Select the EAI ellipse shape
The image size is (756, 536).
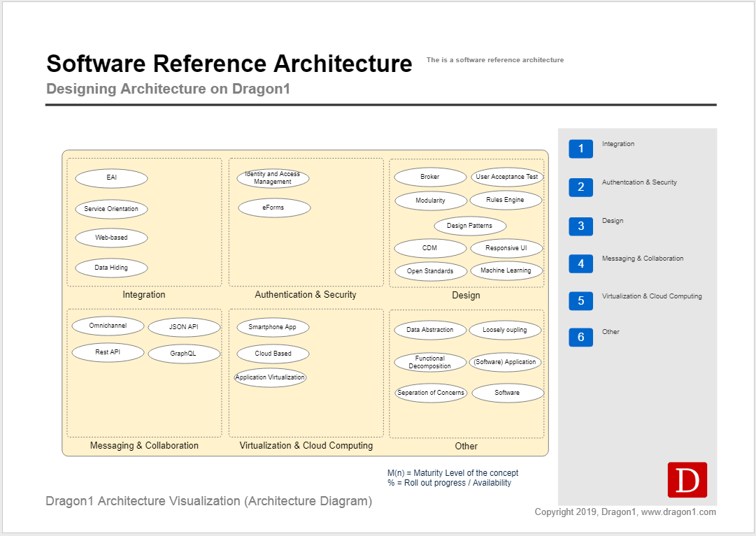click(x=111, y=178)
